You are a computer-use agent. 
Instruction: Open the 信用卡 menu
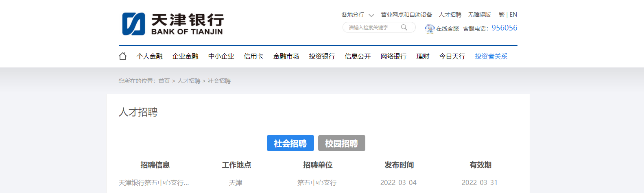[x=253, y=56]
